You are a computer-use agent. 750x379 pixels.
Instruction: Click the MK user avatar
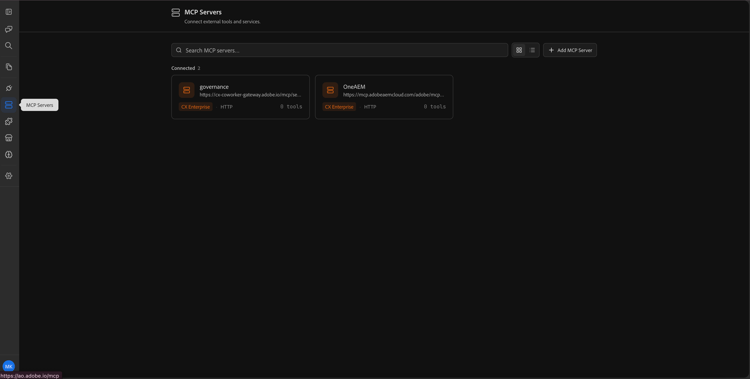point(9,366)
